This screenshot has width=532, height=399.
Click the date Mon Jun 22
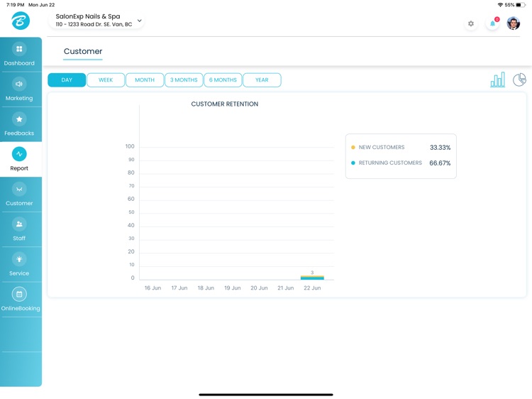pos(41,5)
